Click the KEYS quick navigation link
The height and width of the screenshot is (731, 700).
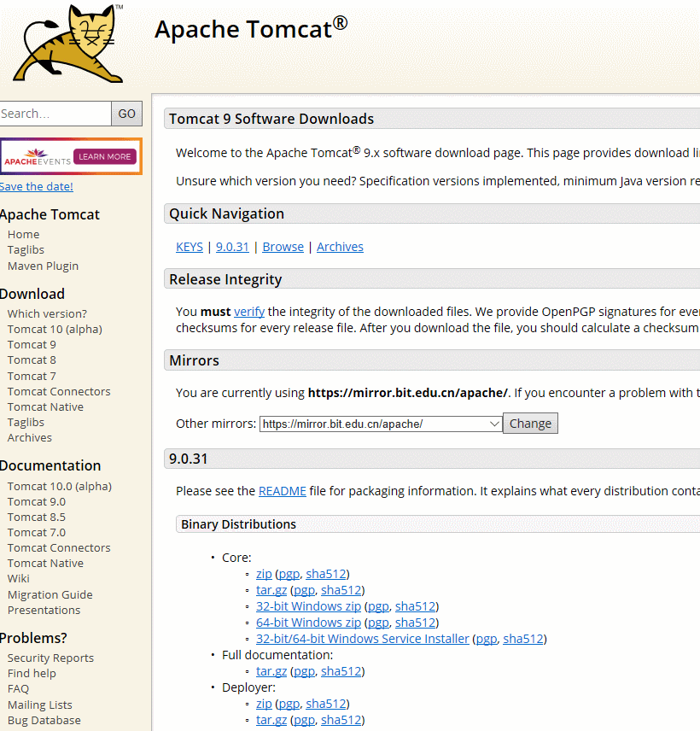click(x=190, y=247)
